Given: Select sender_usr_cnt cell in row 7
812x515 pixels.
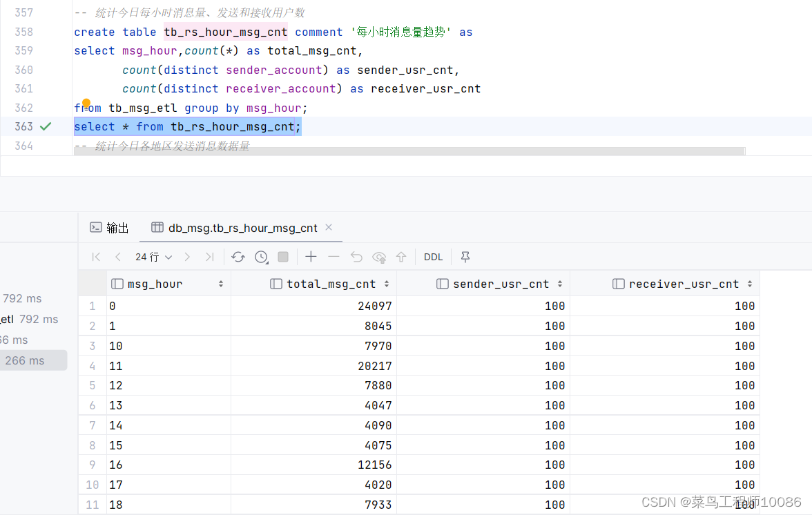Looking at the screenshot, I should coord(483,425).
